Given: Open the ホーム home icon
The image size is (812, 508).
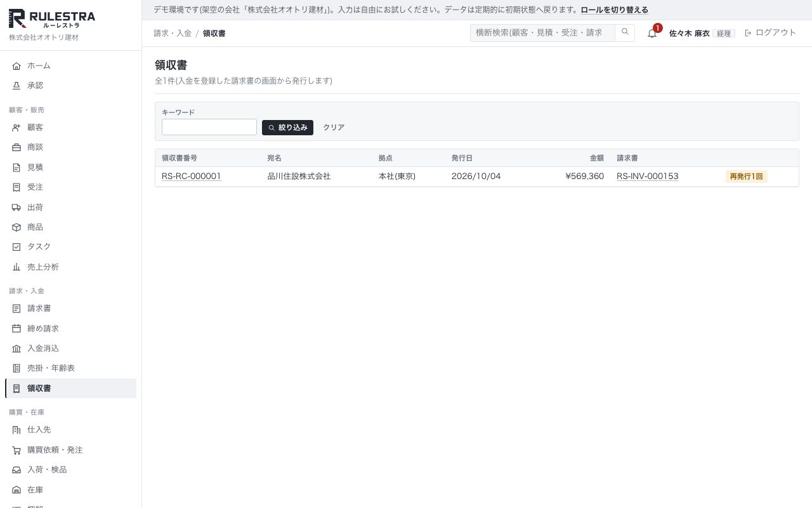Looking at the screenshot, I should (16, 66).
